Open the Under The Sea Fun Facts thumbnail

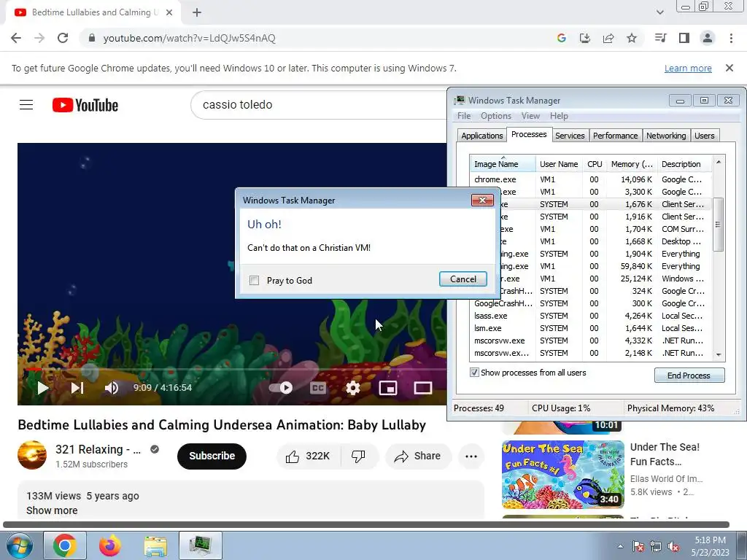click(563, 474)
